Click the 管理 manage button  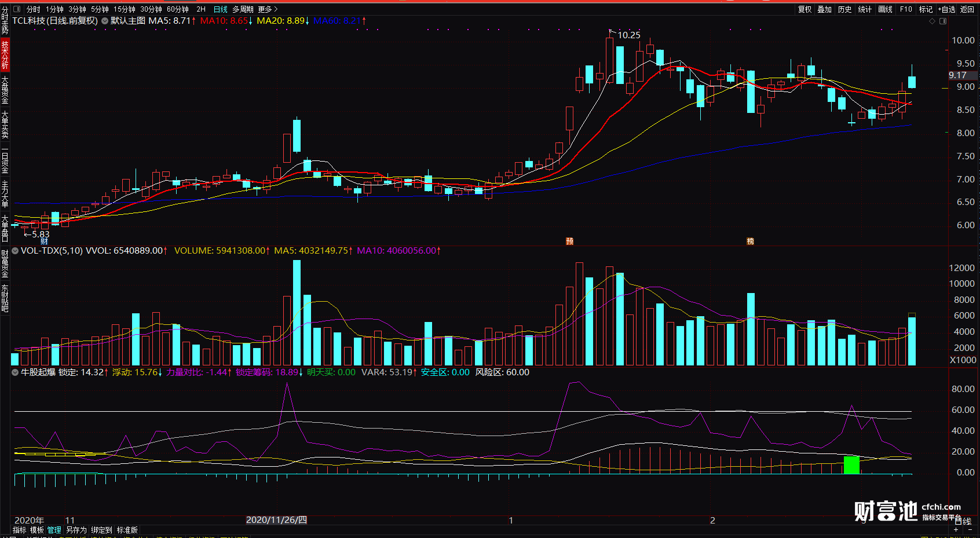54,530
